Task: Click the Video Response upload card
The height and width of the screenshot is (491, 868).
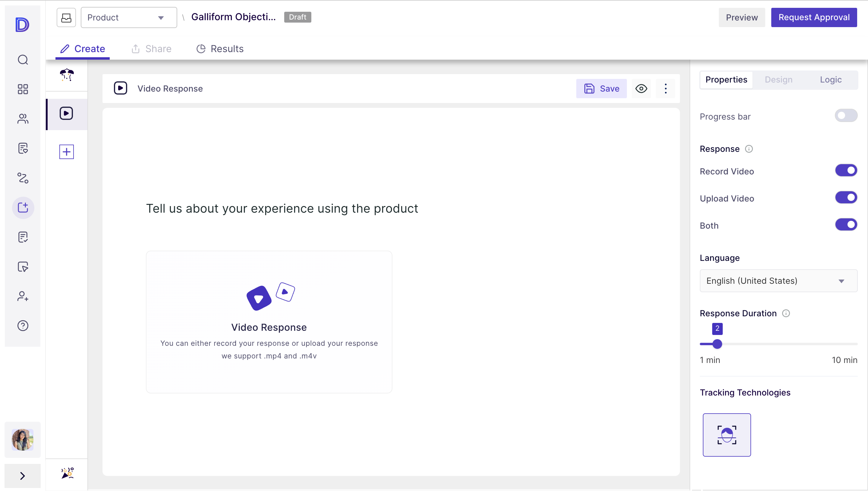Action: pos(269,322)
